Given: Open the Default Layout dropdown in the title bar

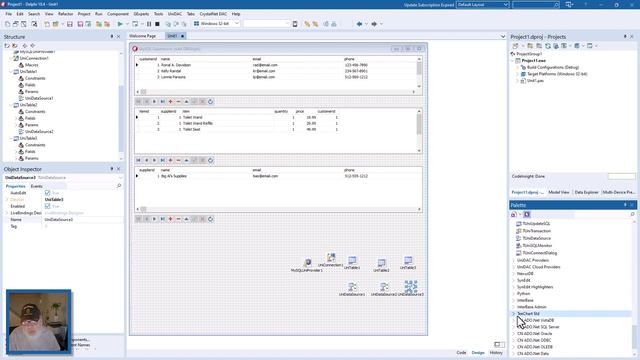Looking at the screenshot, I should click(506, 4).
